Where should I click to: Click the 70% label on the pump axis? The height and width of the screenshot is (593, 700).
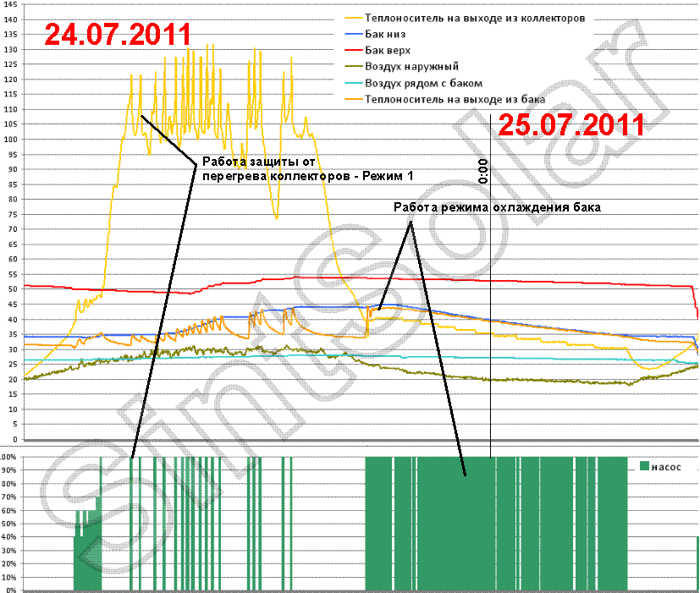9,497
